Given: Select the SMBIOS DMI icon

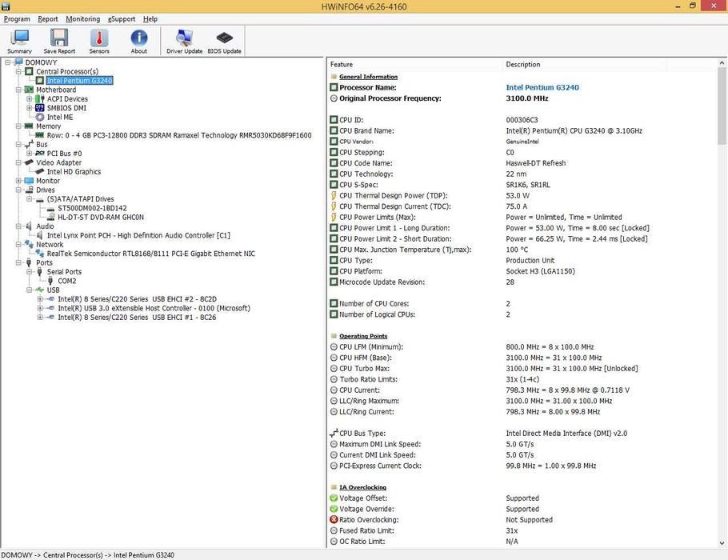Looking at the screenshot, I should pyautogui.click(x=40, y=108).
